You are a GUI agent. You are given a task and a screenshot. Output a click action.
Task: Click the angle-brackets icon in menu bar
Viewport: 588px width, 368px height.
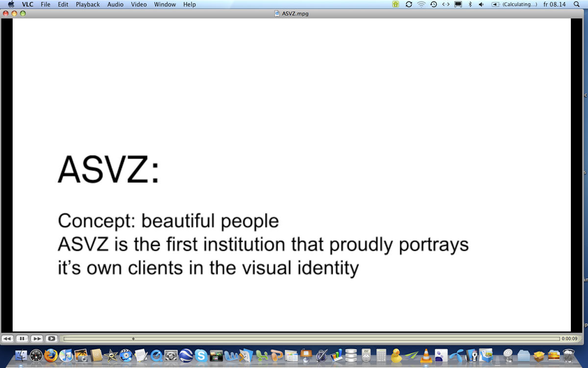click(x=445, y=4)
